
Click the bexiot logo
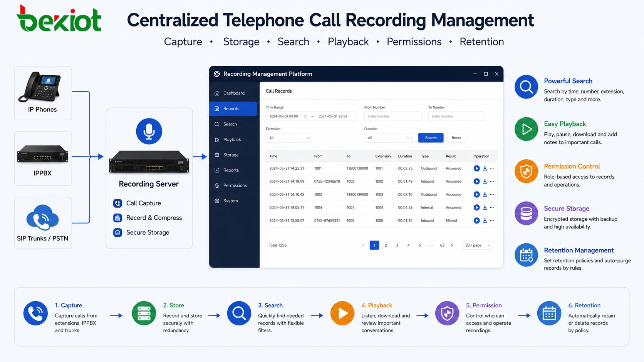coord(59,18)
